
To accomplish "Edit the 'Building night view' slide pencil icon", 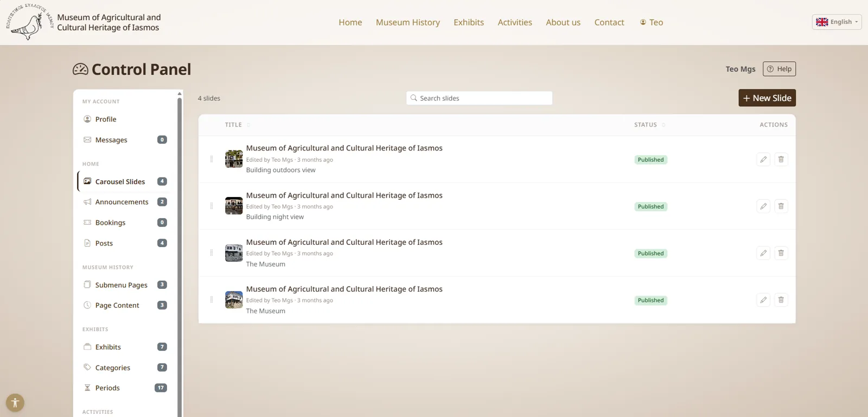I will click(x=763, y=206).
